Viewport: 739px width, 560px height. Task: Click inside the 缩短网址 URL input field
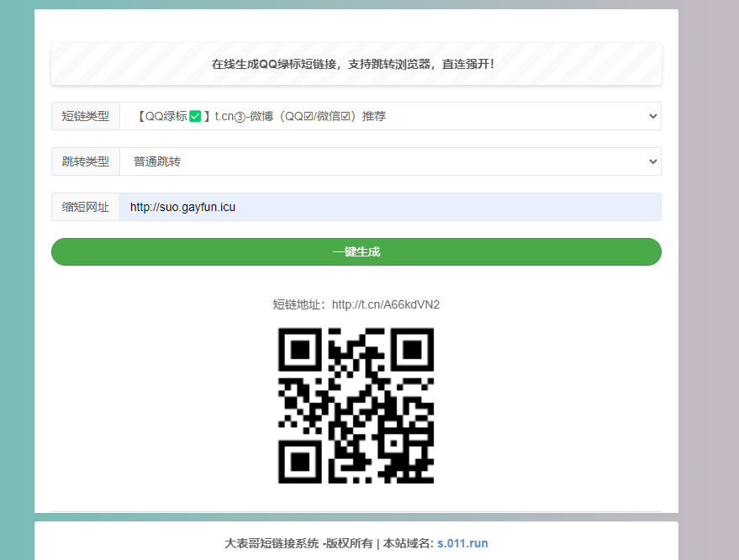391,206
